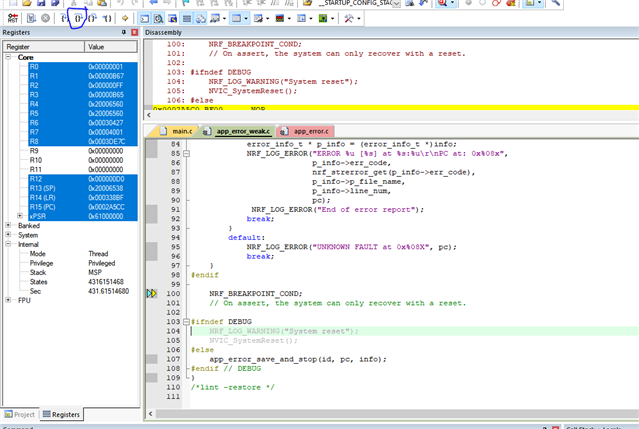The width and height of the screenshot is (639, 429).
Task: Click the Value column header
Action: coord(111,47)
